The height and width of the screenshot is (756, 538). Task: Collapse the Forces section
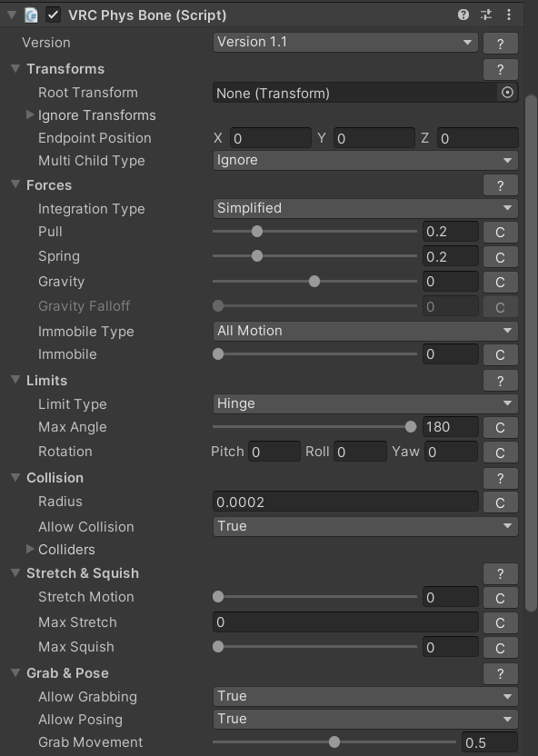(x=15, y=184)
